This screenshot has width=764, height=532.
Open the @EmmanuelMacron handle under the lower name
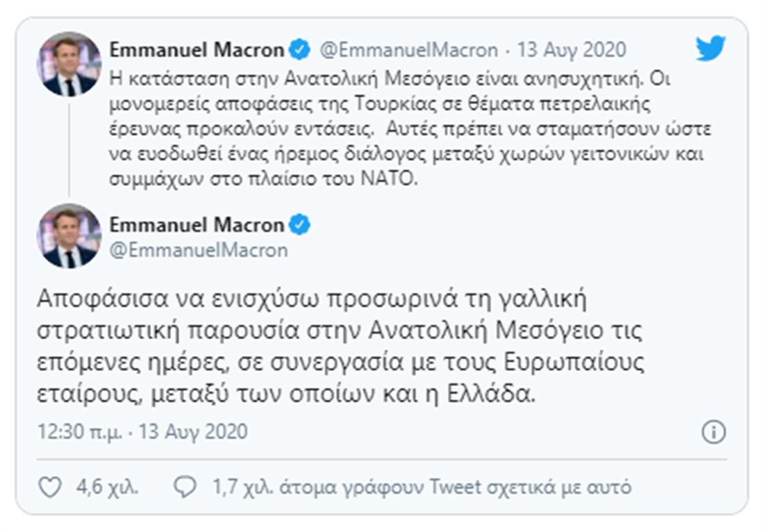(x=199, y=249)
